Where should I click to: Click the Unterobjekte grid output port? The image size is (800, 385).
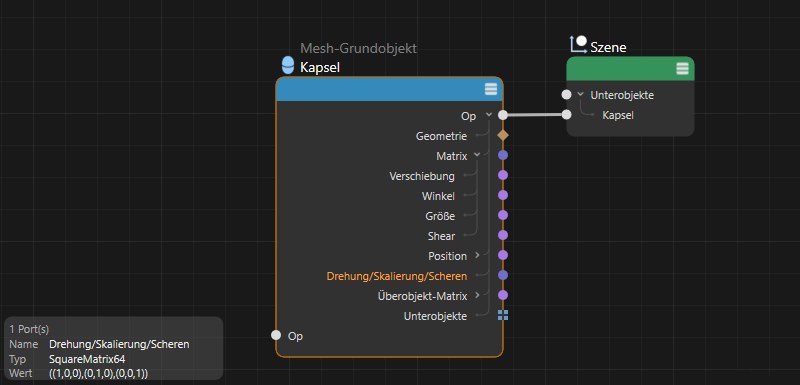pos(503,315)
